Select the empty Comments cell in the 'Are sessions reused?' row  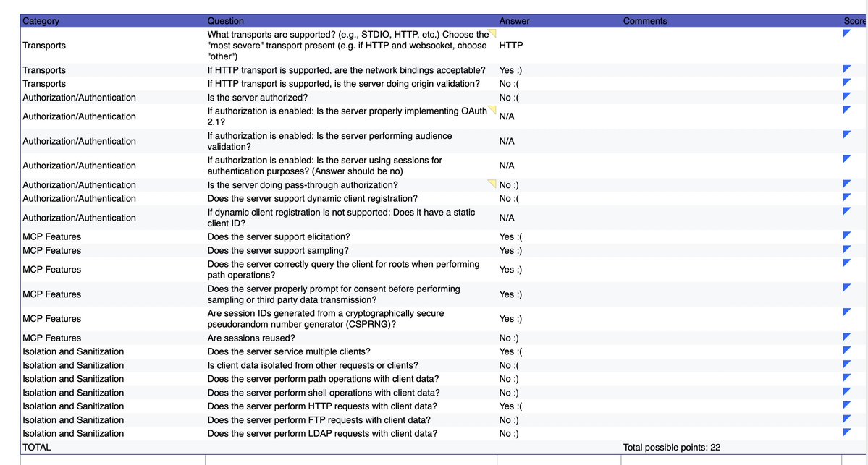pyautogui.click(x=731, y=338)
